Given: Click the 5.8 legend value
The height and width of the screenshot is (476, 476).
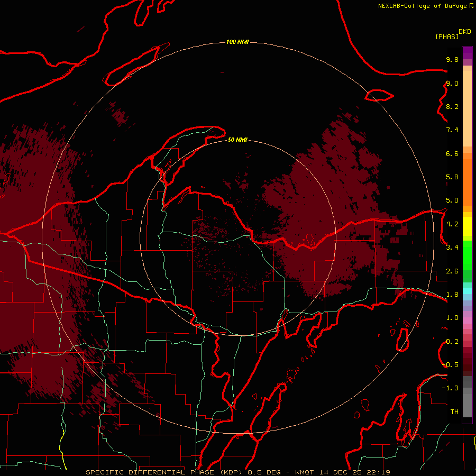Looking at the screenshot, I should tap(452, 177).
